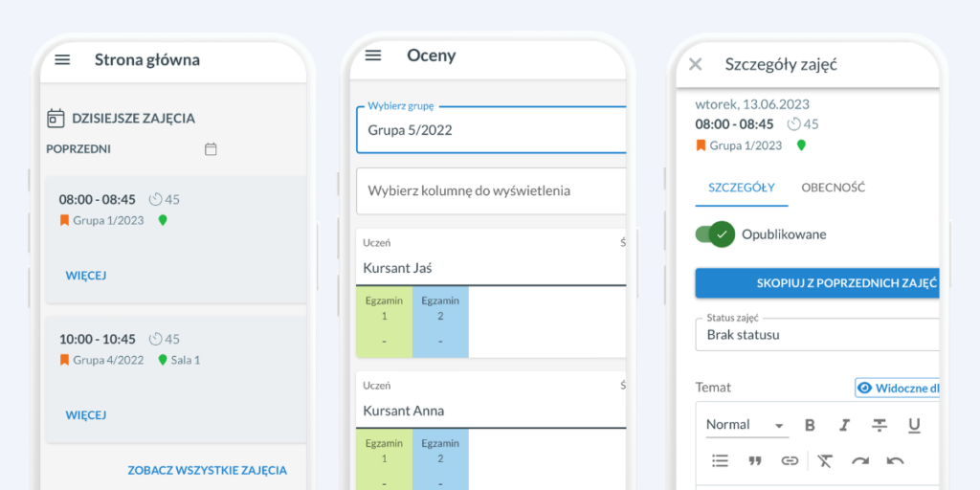Click the undo arrow in editor

(x=895, y=460)
